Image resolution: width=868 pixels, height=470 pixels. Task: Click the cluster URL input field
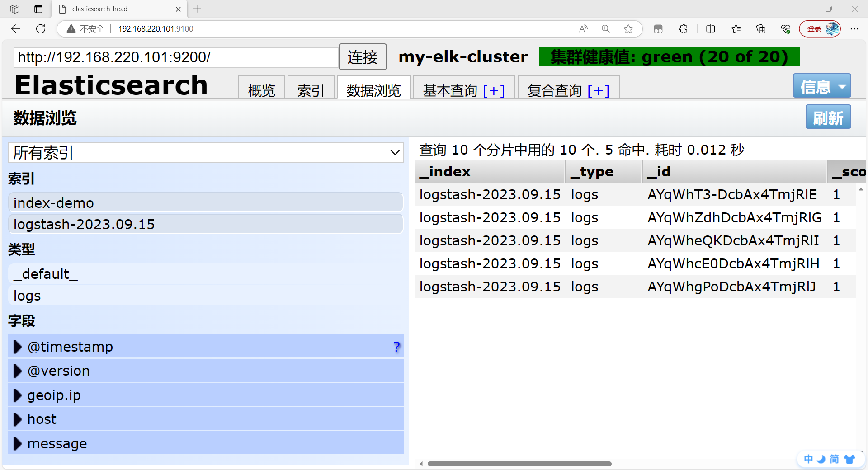(176, 57)
